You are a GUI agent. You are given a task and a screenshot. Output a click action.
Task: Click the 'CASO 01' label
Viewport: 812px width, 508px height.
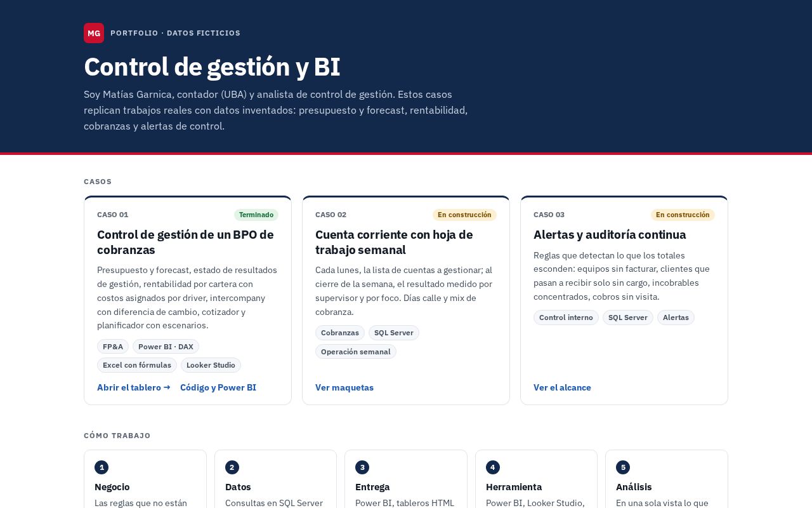pyautogui.click(x=113, y=215)
